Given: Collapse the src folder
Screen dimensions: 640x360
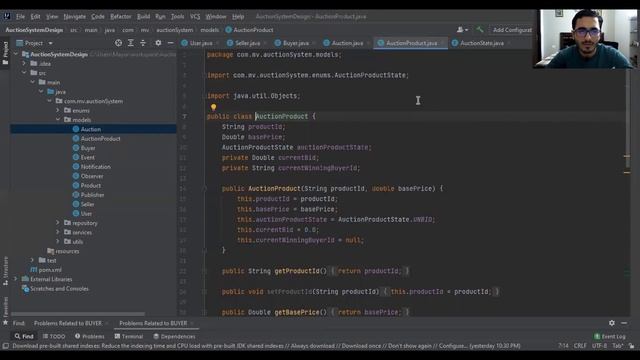Looking at the screenshot, I should (x=24, y=73).
